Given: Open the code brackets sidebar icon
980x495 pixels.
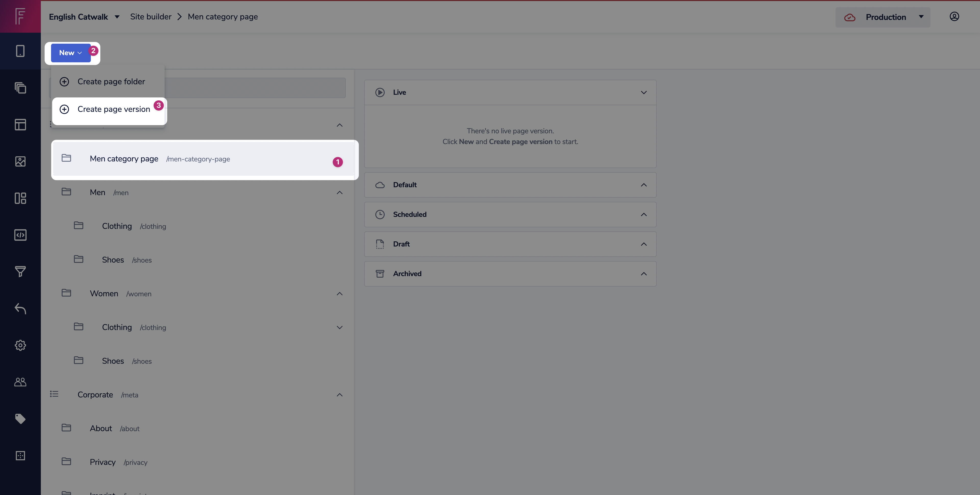Looking at the screenshot, I should [20, 235].
